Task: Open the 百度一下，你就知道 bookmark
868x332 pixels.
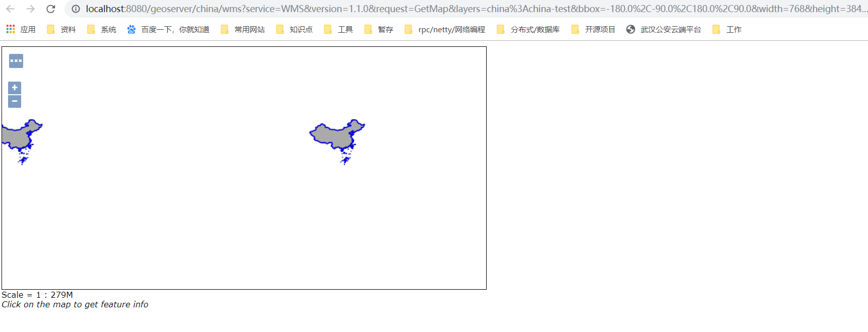Action: [x=168, y=29]
